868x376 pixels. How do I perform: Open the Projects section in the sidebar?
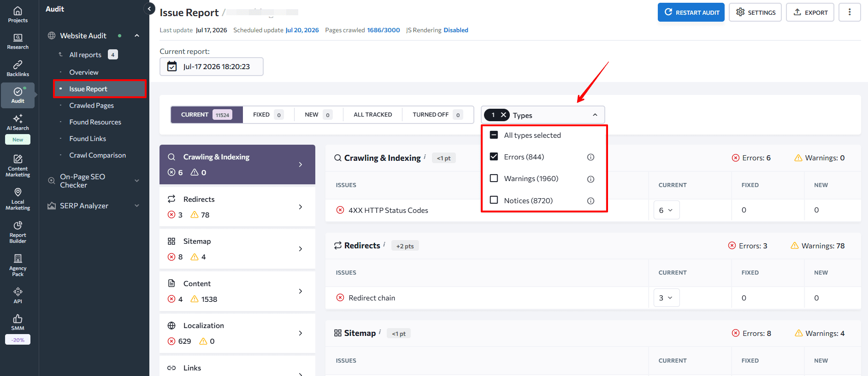(x=18, y=14)
